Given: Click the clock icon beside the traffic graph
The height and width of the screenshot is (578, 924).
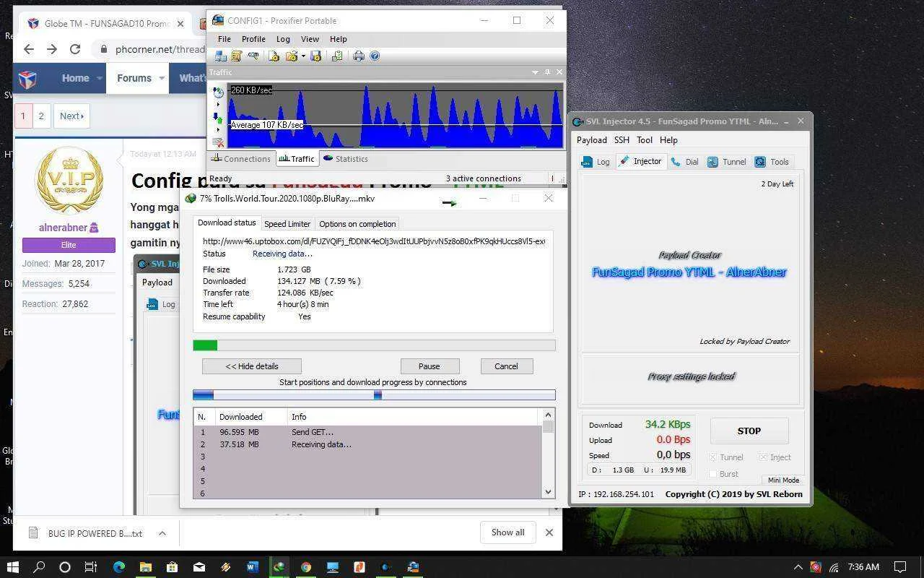Looking at the screenshot, I should (218, 92).
